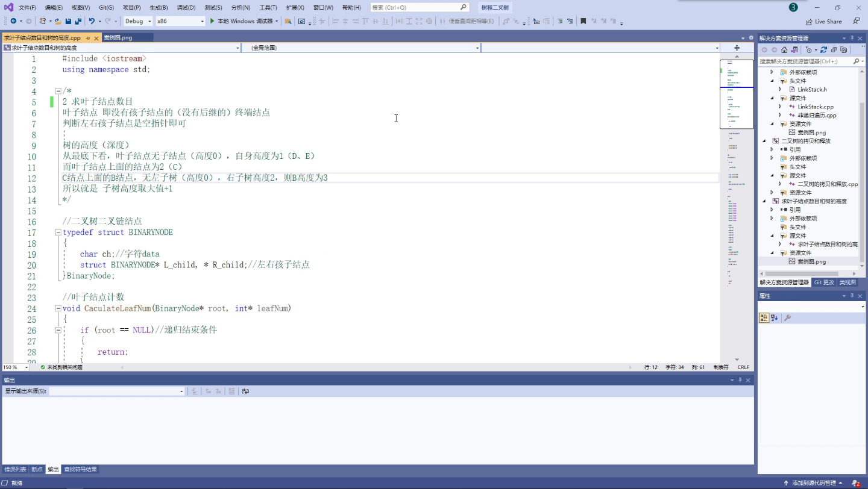Viewport: 868px width, 489px height.
Task: Click the find in files icon
Action: point(288,21)
